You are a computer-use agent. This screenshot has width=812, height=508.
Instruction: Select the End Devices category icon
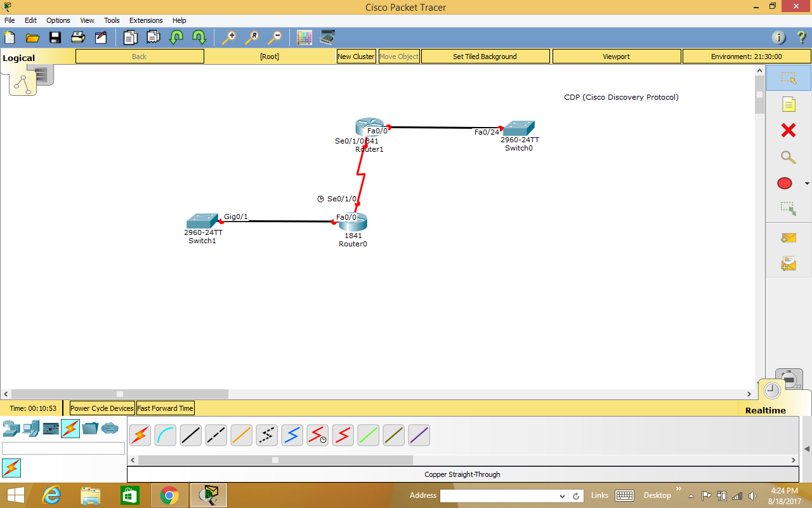[x=30, y=428]
